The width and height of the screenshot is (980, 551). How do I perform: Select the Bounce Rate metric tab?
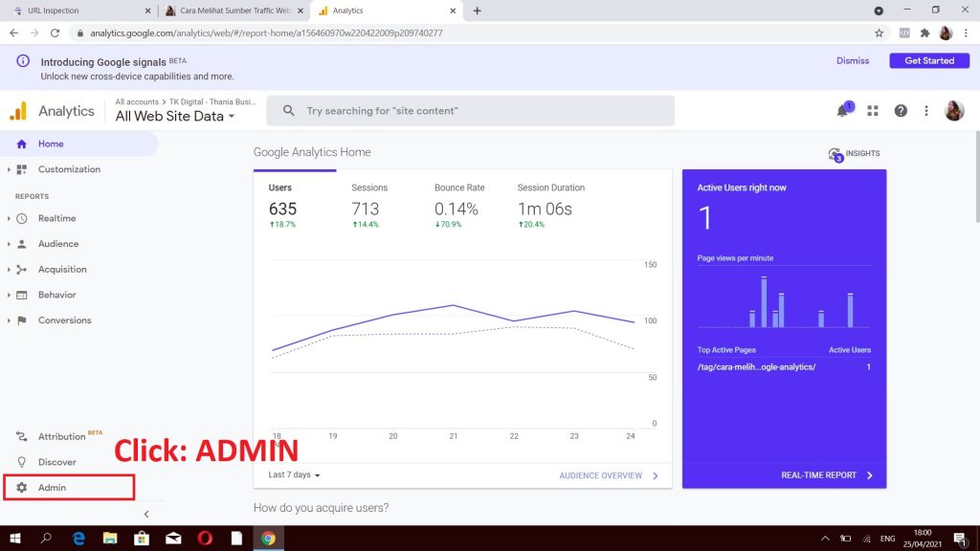(x=460, y=205)
